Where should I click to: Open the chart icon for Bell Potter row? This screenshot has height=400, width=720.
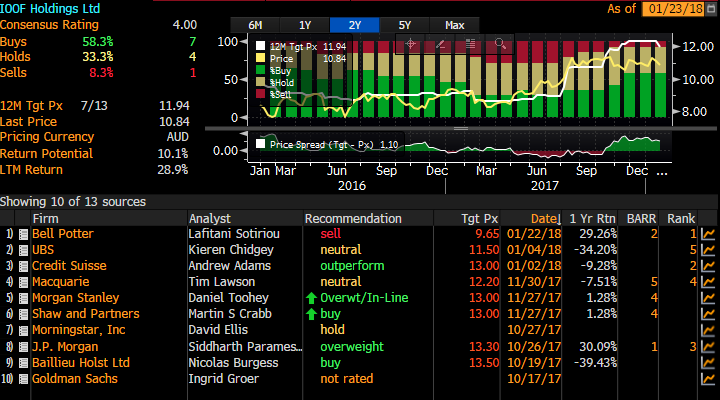point(708,234)
